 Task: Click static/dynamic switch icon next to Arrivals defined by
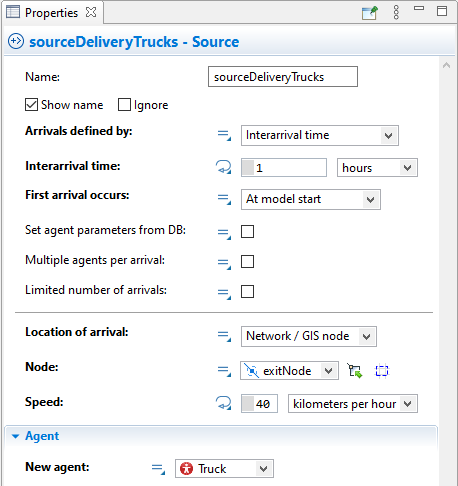[224, 135]
